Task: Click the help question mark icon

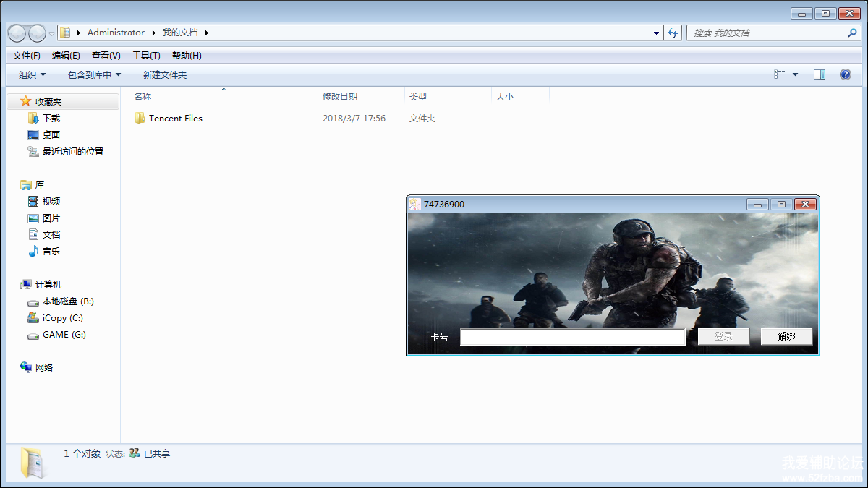Action: tap(845, 74)
